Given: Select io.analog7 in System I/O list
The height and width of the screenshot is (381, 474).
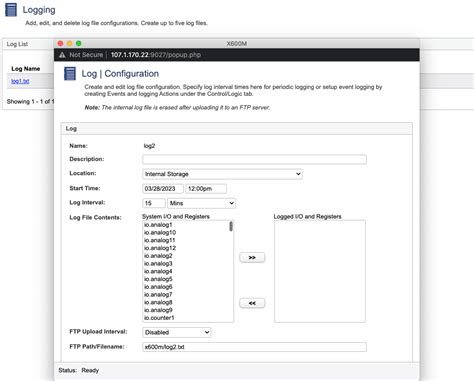Looking at the screenshot, I should 185,294.
